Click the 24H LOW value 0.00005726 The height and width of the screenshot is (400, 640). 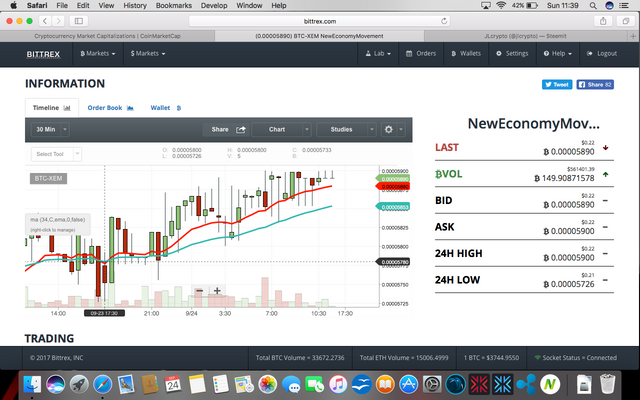[x=569, y=284]
